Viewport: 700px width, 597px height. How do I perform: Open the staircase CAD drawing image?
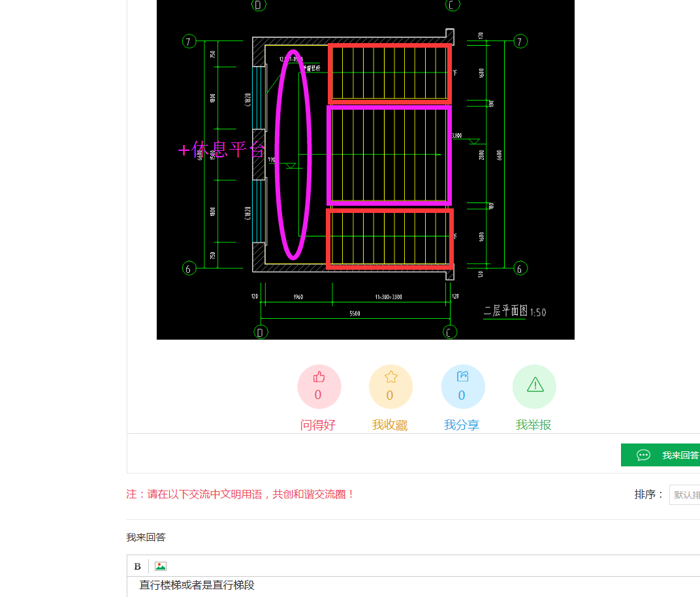365,170
